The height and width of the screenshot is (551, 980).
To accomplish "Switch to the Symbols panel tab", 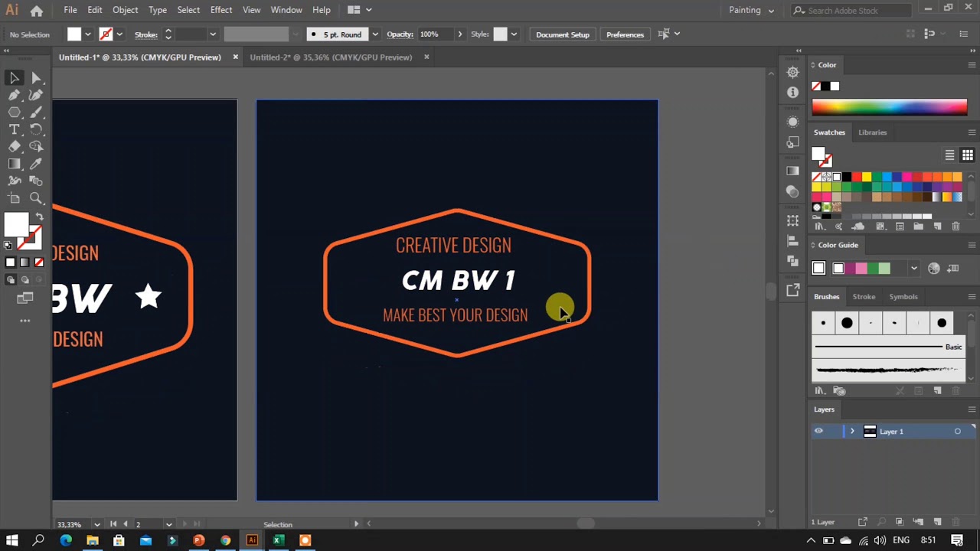I will tap(903, 297).
